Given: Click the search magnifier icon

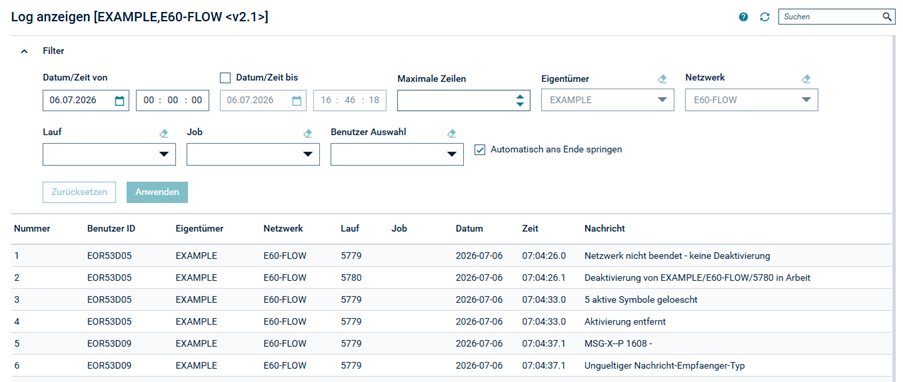Looking at the screenshot, I should [x=887, y=17].
